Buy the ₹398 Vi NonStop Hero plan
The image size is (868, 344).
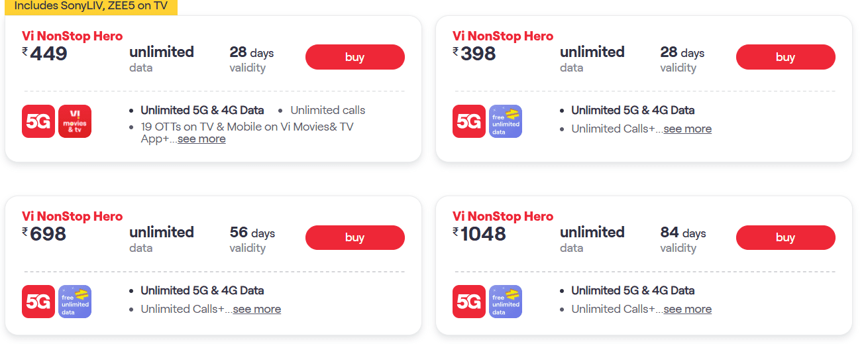click(785, 57)
